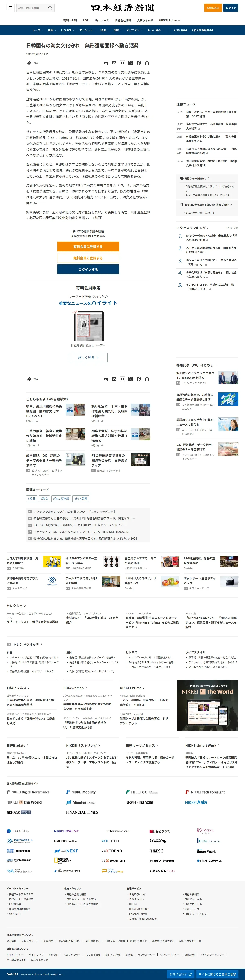
Task: Open the NIKKEI COMPASS logo
Action: (209, 861)
